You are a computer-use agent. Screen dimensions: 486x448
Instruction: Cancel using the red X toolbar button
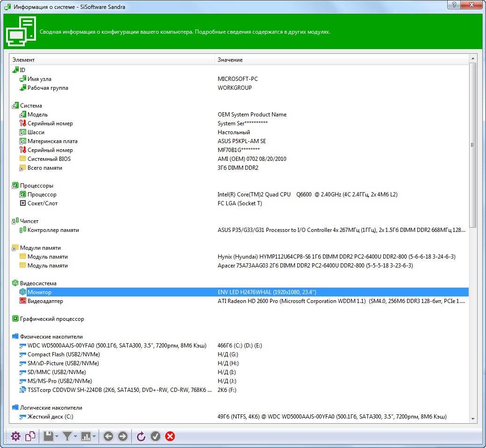[170, 436]
